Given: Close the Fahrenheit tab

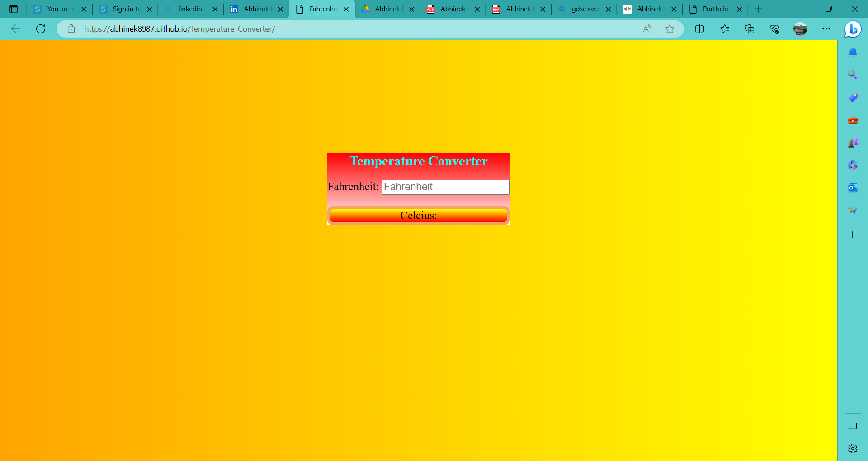Looking at the screenshot, I should pos(346,9).
